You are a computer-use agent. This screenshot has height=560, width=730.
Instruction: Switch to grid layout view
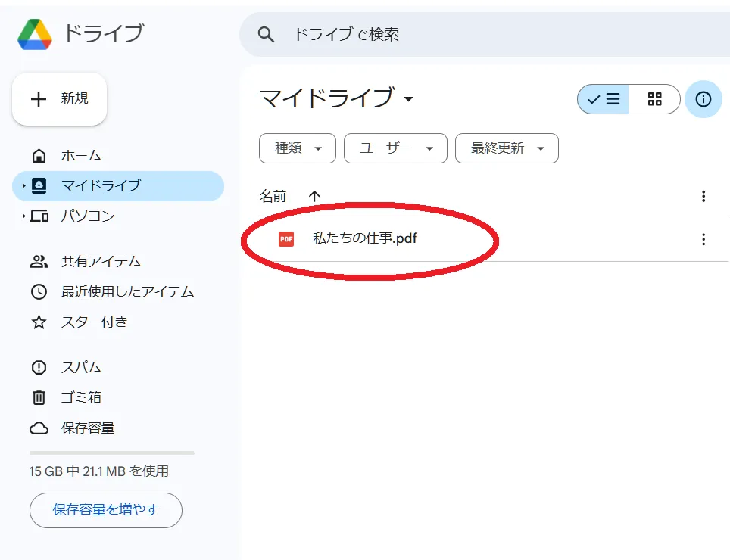pos(655,99)
